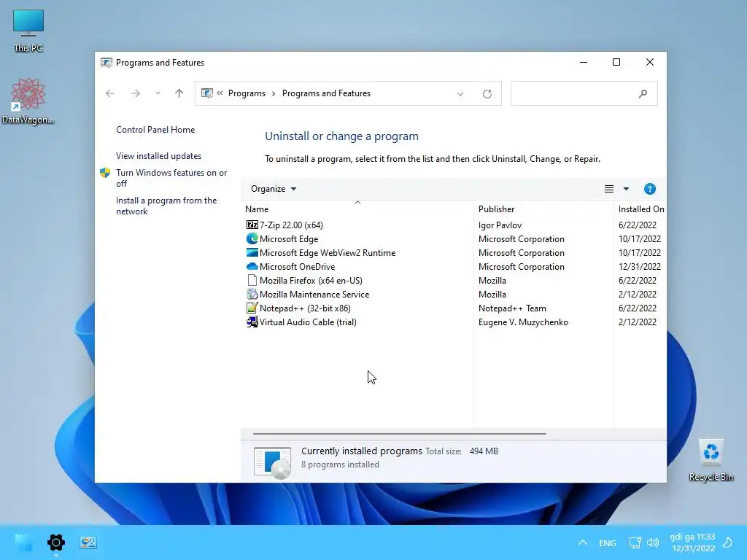Open Control Panel Home link

(x=155, y=130)
